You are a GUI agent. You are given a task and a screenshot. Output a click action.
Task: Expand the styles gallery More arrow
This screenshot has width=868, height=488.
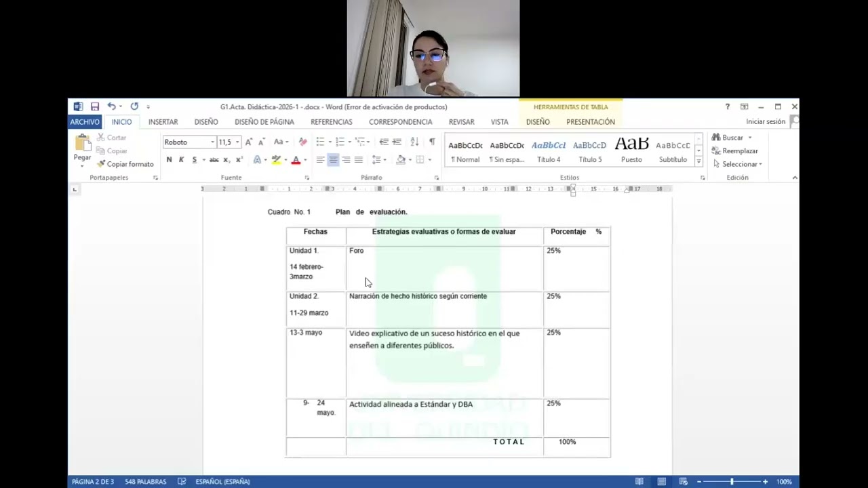point(699,161)
